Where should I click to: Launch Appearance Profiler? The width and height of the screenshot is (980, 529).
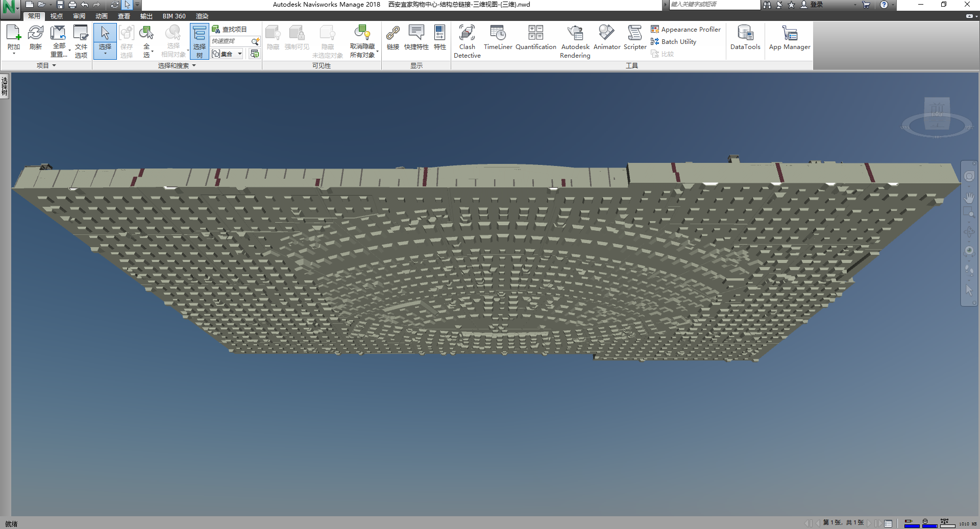tap(685, 29)
